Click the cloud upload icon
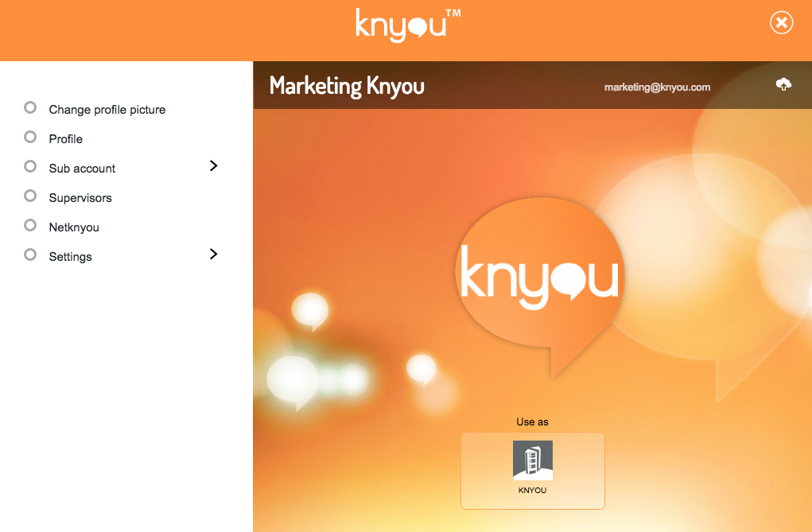This screenshot has width=812, height=532. [783, 84]
